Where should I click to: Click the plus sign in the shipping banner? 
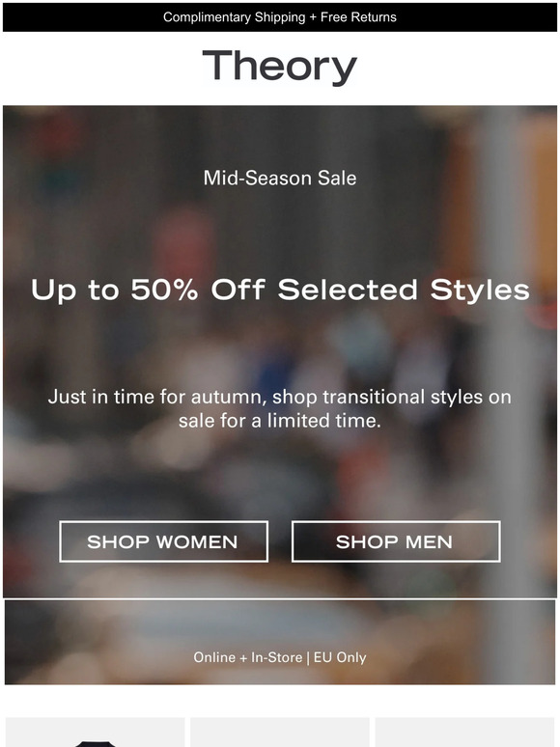coord(313,17)
